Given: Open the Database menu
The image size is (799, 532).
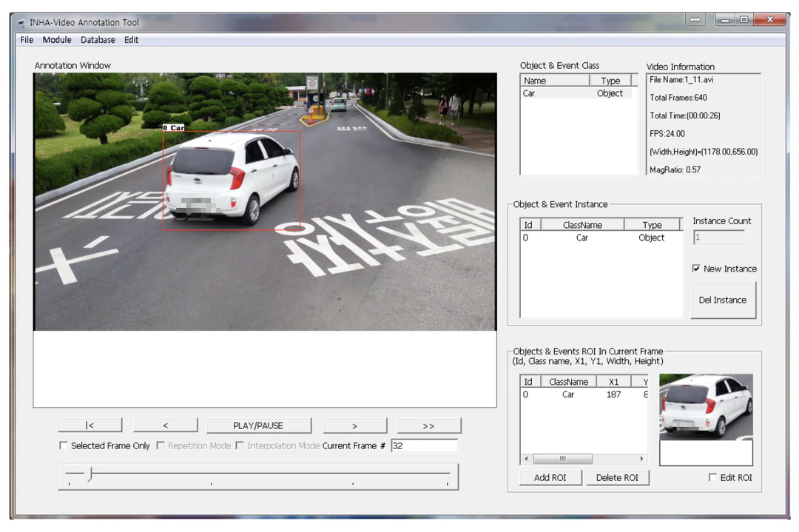Looking at the screenshot, I should coord(98,40).
